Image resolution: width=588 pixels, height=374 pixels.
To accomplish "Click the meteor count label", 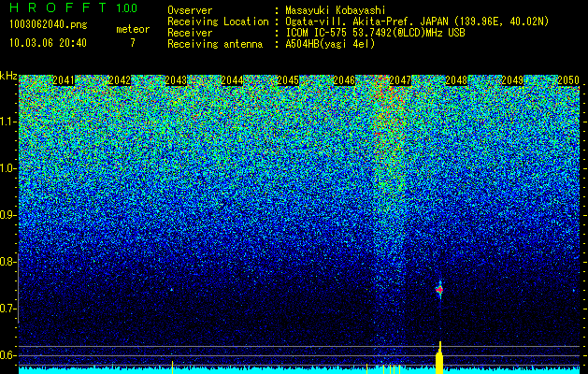I will pyautogui.click(x=133, y=29).
